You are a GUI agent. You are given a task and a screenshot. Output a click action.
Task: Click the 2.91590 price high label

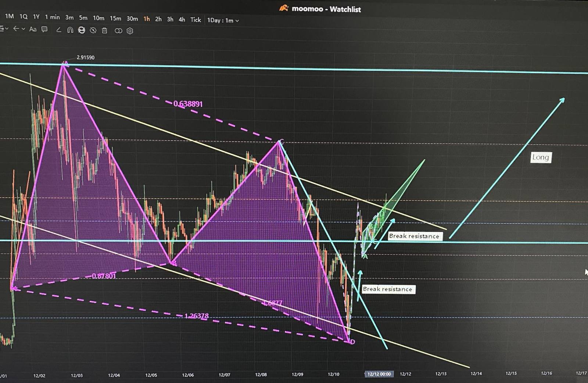point(86,57)
